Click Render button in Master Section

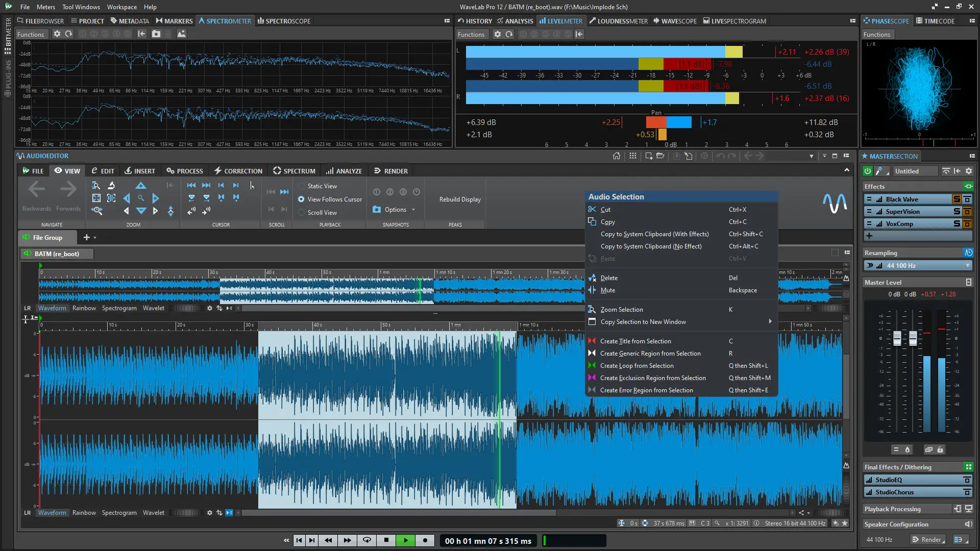tap(928, 540)
